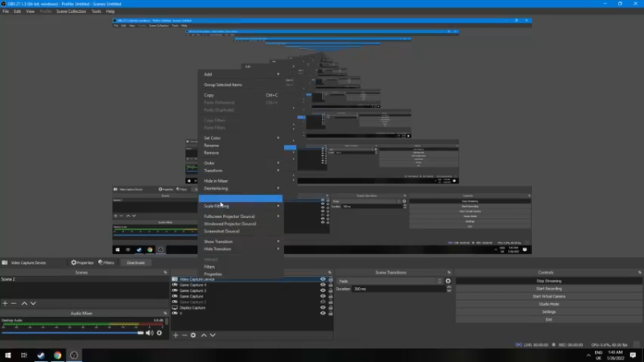Viewport: 644px width, 362px height.
Task: Pop out the Audio Mixer dock
Action: click(165, 313)
